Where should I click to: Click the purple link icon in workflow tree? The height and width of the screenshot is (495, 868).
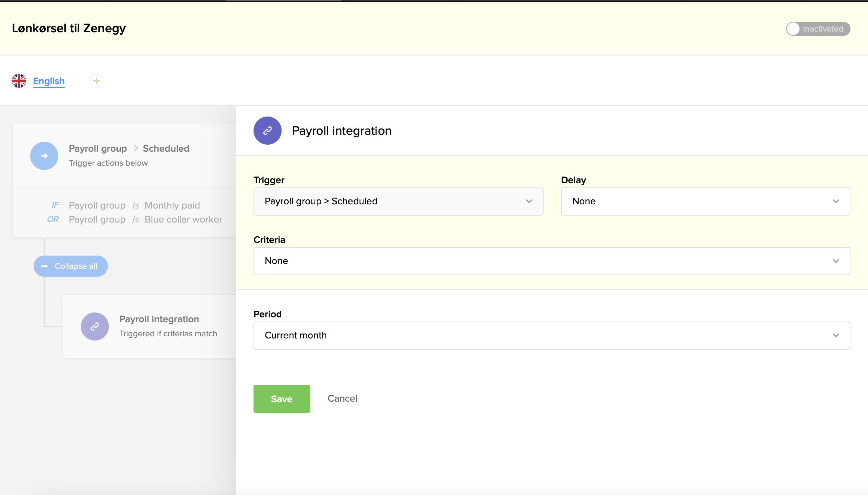coord(95,326)
